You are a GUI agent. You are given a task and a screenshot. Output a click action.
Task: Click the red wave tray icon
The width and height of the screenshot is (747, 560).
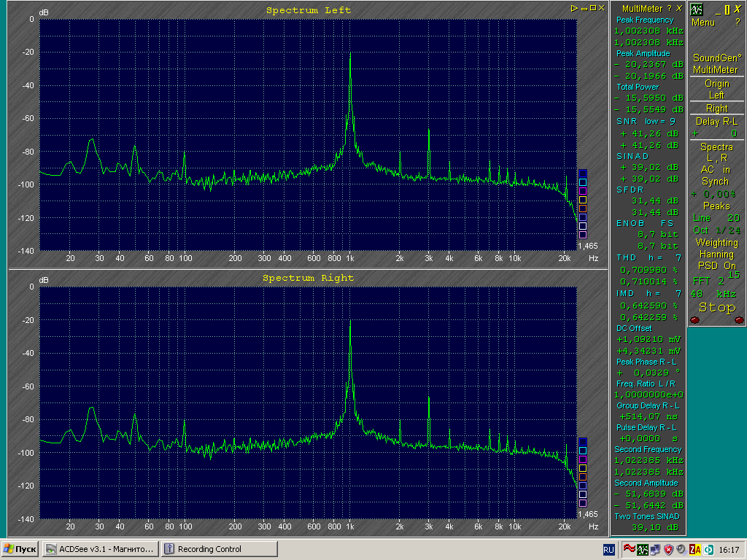point(628,549)
